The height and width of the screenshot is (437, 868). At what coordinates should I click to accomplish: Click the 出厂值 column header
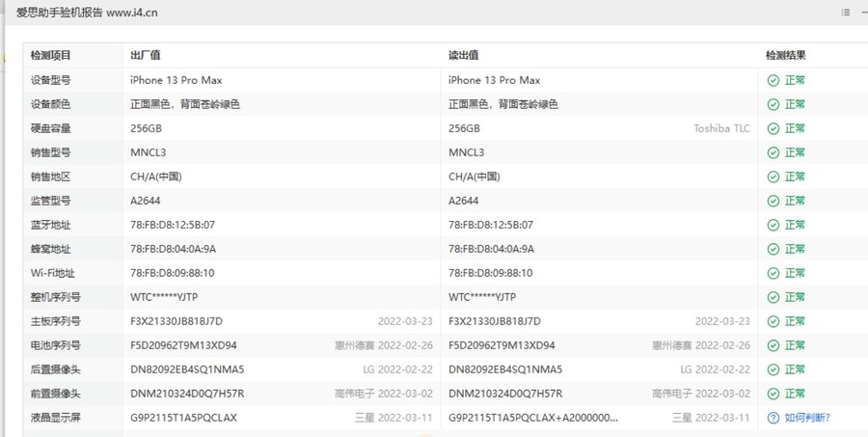[145, 56]
